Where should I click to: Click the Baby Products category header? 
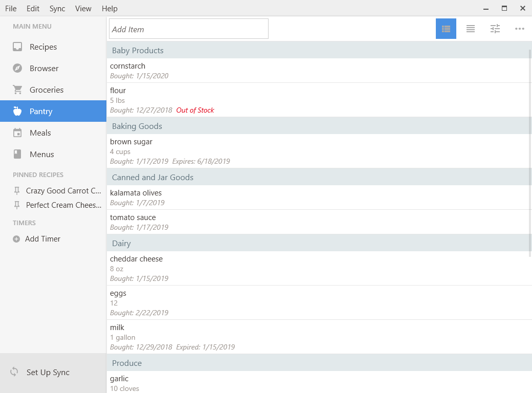click(x=319, y=50)
